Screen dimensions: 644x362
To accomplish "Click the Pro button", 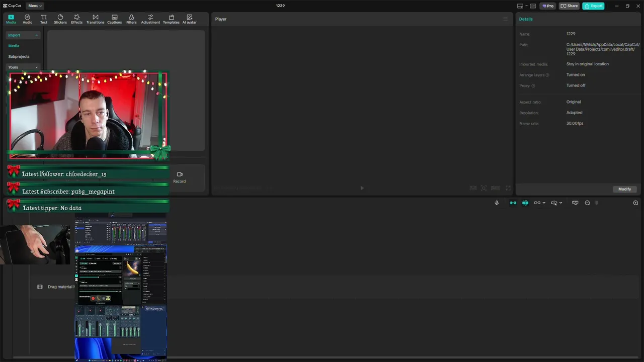I will pos(547,6).
